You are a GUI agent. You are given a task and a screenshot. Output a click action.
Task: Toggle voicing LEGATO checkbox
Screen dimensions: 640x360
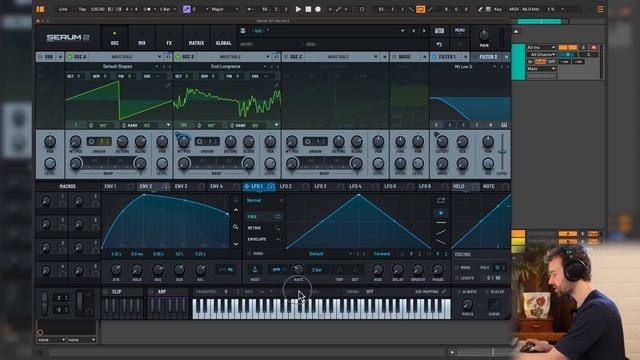click(457, 278)
